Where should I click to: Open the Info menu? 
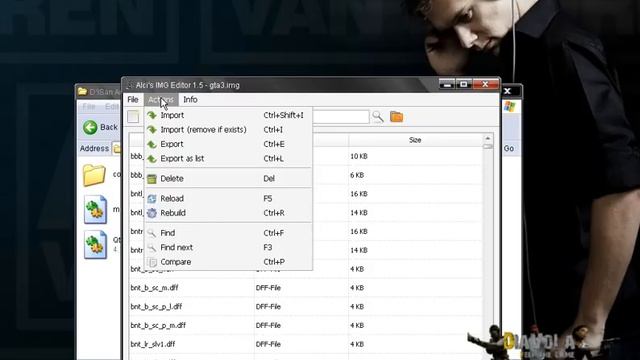190,100
